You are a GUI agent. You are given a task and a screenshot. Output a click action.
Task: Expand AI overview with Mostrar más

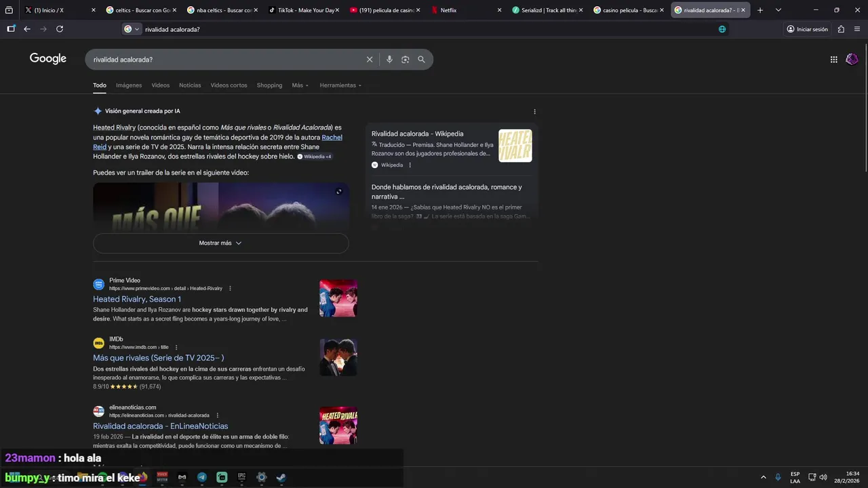[x=220, y=243]
